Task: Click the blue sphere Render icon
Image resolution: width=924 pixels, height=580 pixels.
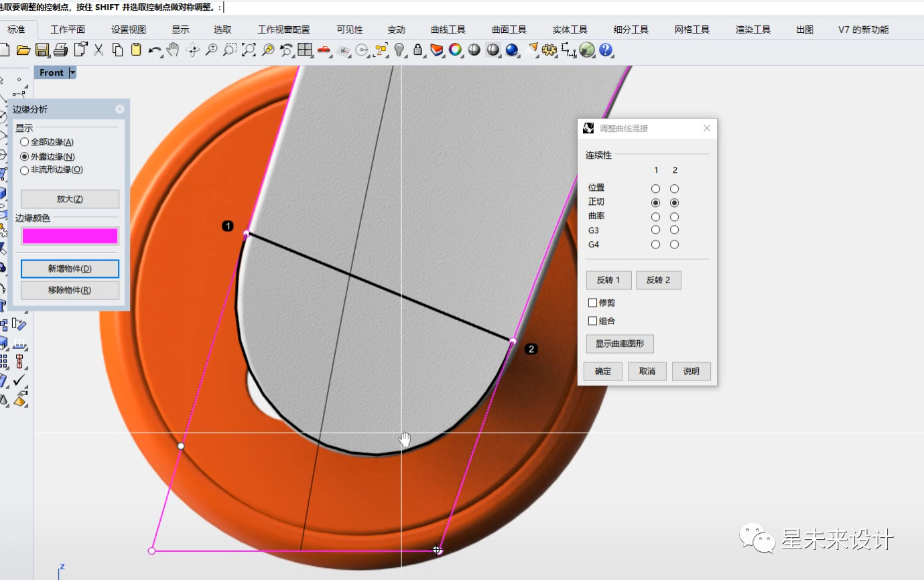Action: [513, 50]
